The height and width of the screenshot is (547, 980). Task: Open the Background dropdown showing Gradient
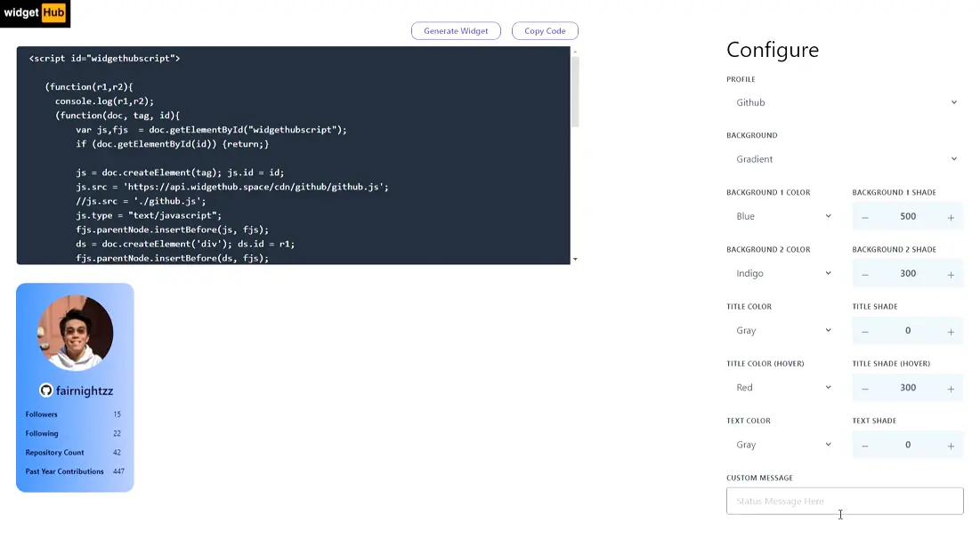pos(845,159)
